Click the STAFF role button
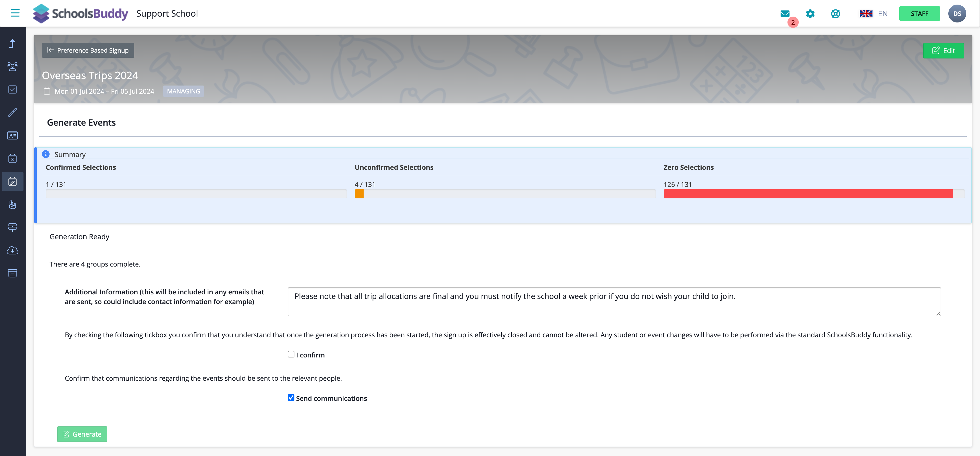Screen dimensions: 980x456 [x=919, y=14]
